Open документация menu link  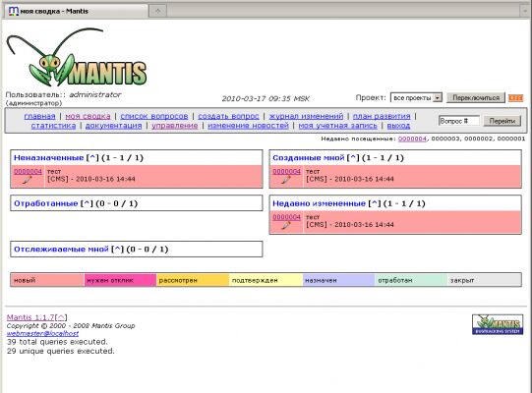tap(113, 126)
